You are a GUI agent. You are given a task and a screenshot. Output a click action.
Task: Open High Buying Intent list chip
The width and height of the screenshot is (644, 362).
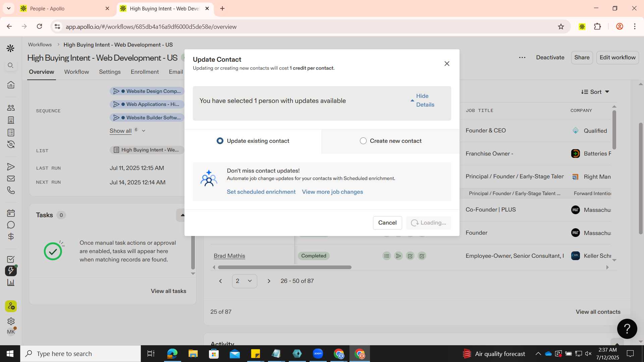pos(147,150)
